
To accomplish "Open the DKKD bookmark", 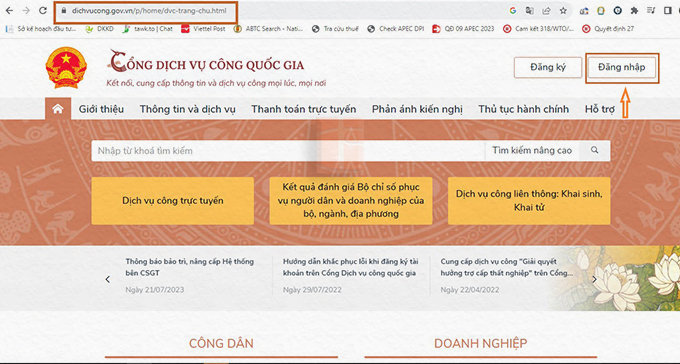I will pos(100,29).
